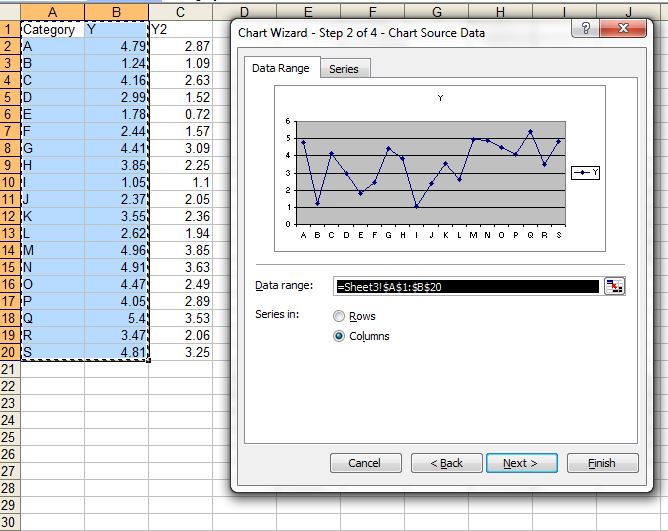Click cell with value 4.05
The height and width of the screenshot is (531, 668).
(116, 301)
